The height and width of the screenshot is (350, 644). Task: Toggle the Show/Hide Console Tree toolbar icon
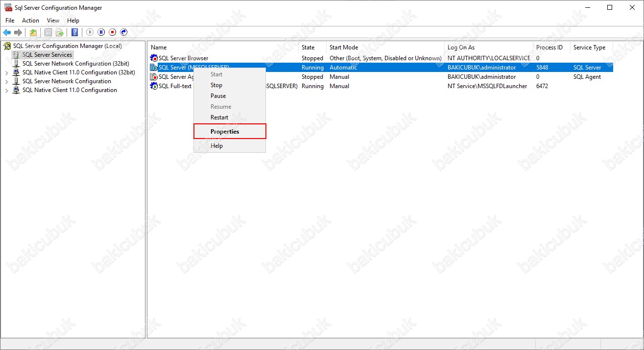[x=48, y=32]
